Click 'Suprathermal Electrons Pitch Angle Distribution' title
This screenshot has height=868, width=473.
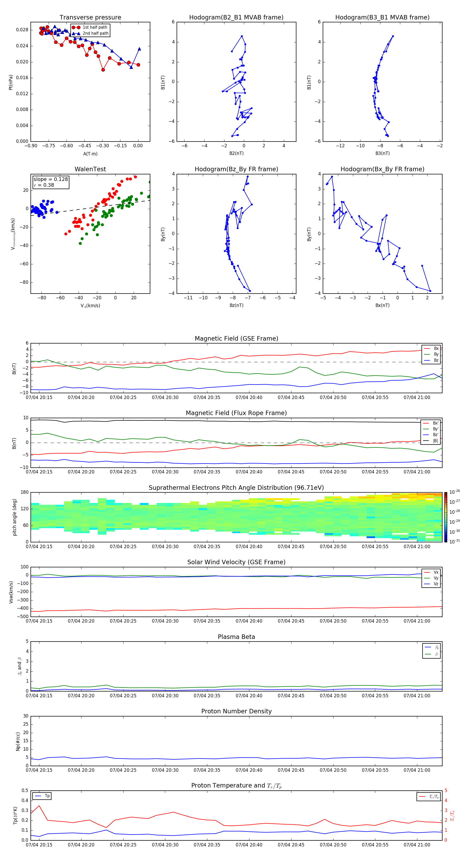tap(236, 488)
